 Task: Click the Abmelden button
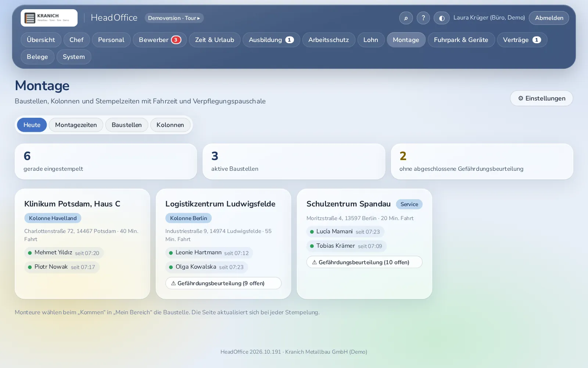549,18
